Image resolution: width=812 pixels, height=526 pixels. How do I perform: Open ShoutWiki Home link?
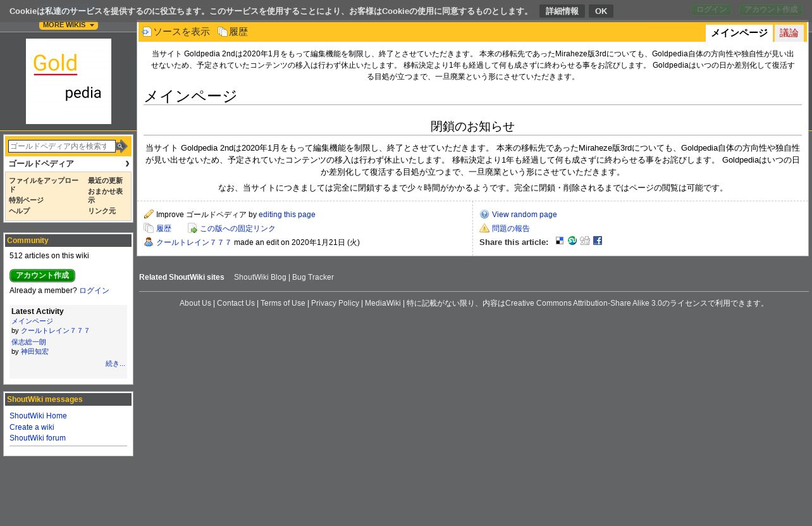pos(38,416)
